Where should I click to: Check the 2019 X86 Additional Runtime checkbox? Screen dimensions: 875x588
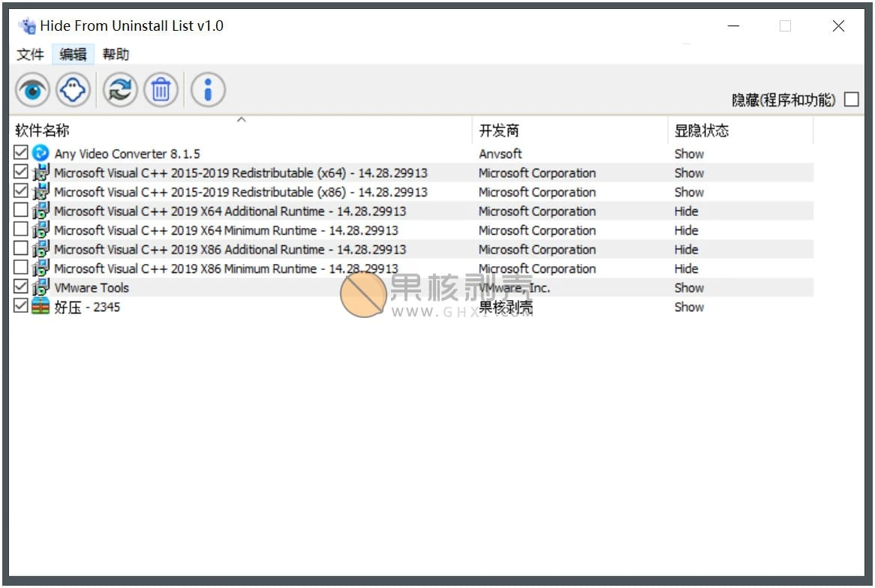(x=21, y=247)
